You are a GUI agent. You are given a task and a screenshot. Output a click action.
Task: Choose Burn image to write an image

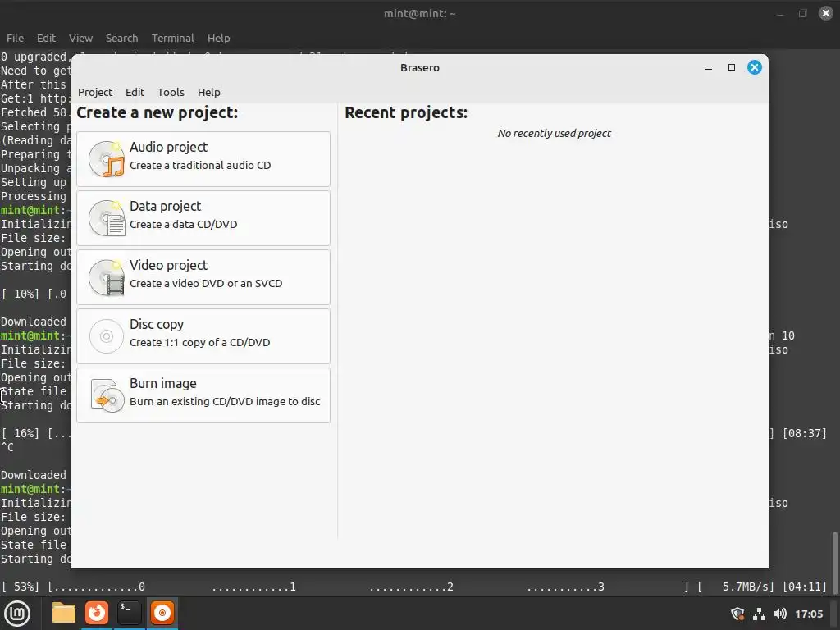tap(203, 395)
